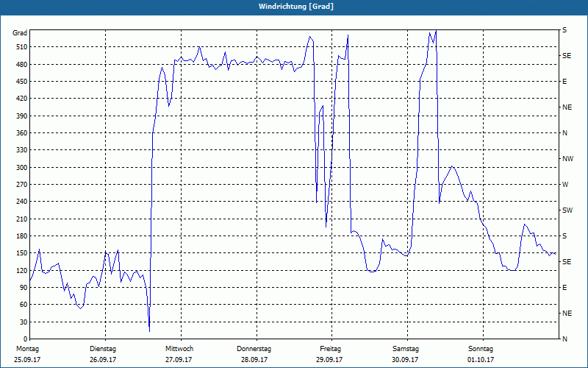Select the 90 degree axis label
Viewport: 588px width, 368px height.
[24, 288]
